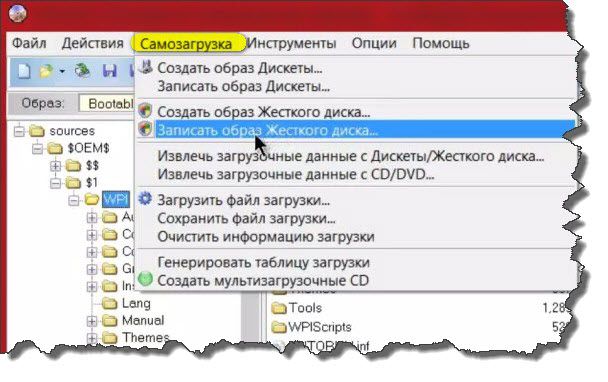Image resolution: width=608 pixels, height=382 pixels.
Task: Open the Опции menu
Action: coord(374,43)
